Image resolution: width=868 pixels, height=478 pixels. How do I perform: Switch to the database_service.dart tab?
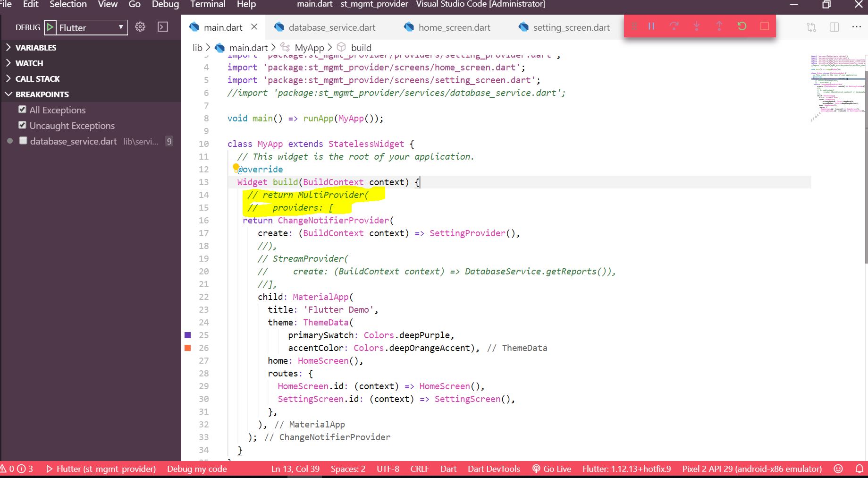point(330,27)
